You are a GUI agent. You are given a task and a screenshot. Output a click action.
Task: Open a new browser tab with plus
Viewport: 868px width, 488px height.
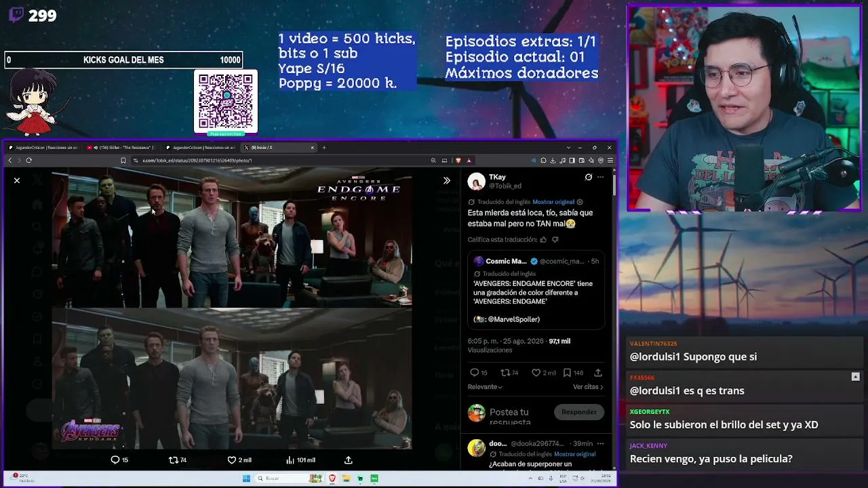[324, 147]
